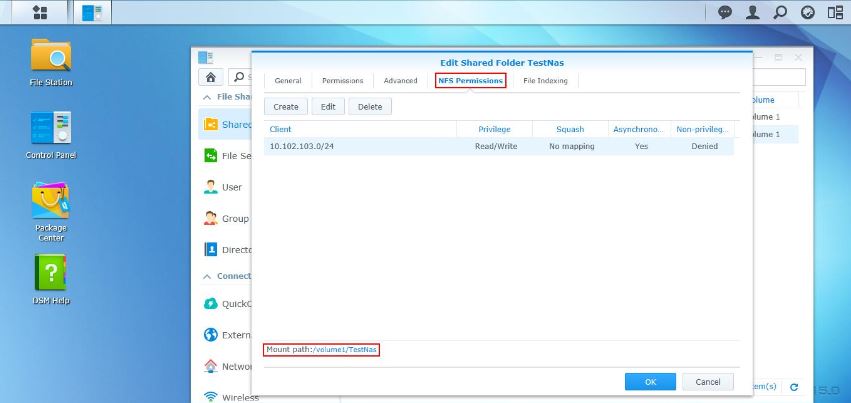Open the DSM Main Menu grid icon
The height and width of the screenshot is (403, 851).
tap(40, 12)
